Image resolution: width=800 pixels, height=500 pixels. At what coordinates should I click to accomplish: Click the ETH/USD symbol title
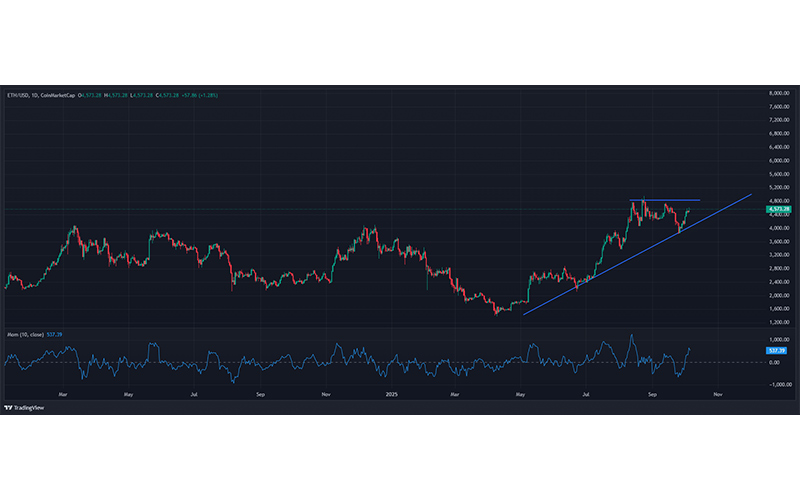click(x=15, y=95)
